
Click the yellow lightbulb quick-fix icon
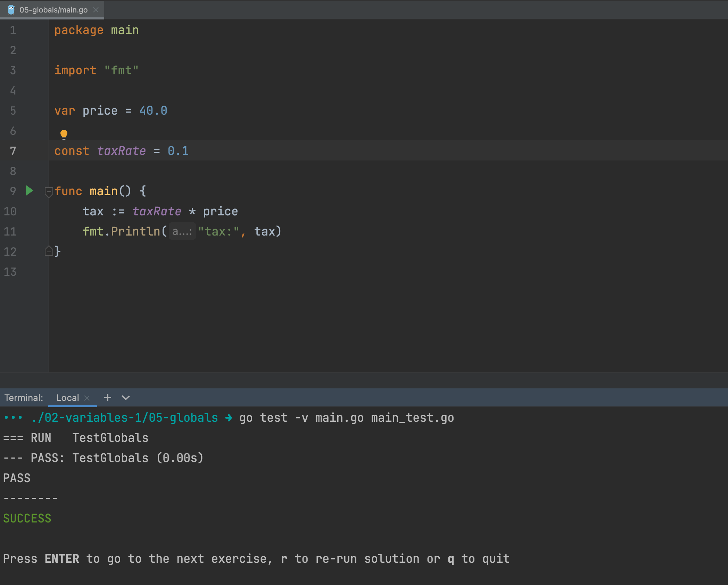click(x=64, y=134)
